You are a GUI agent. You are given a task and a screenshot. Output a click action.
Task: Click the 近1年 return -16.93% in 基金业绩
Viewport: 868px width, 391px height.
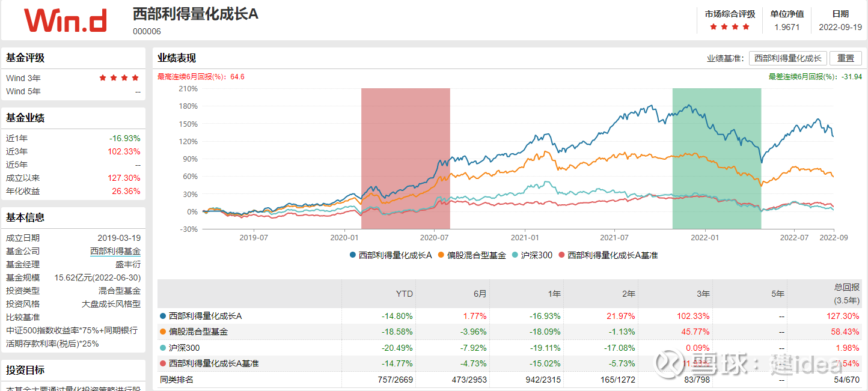(125, 138)
